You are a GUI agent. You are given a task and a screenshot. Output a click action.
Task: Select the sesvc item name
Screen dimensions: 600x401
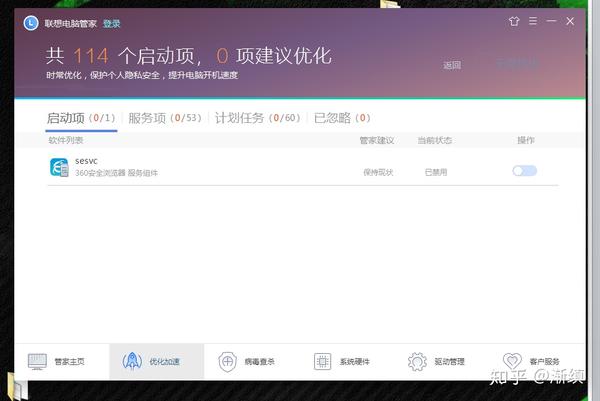(86, 161)
